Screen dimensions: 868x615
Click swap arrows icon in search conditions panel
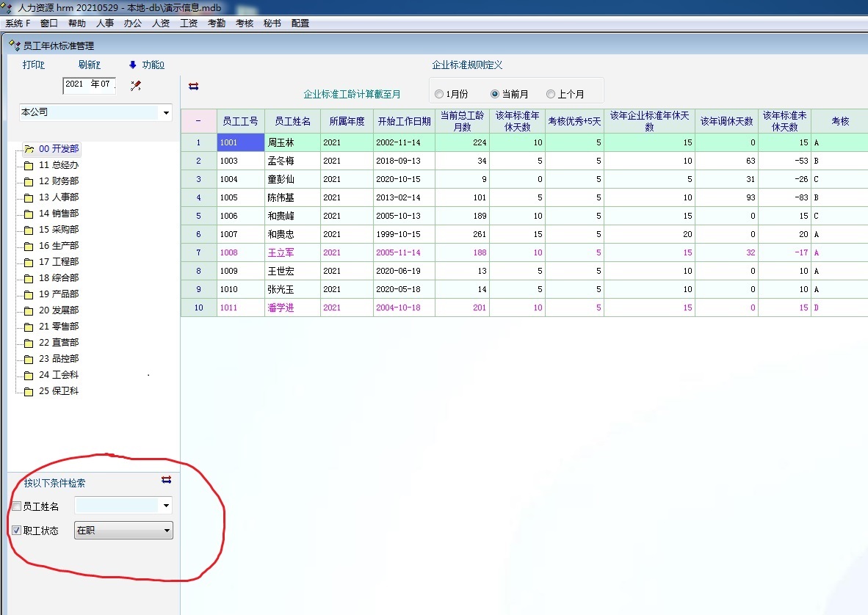click(x=167, y=480)
